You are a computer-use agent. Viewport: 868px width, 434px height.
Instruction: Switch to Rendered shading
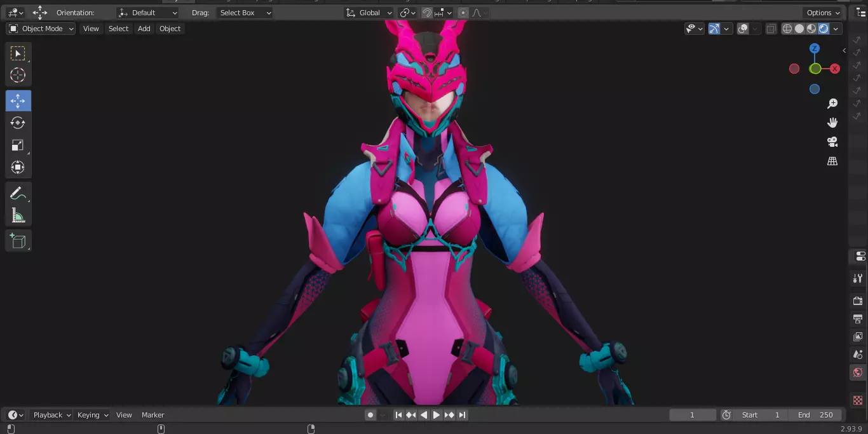[x=824, y=29]
